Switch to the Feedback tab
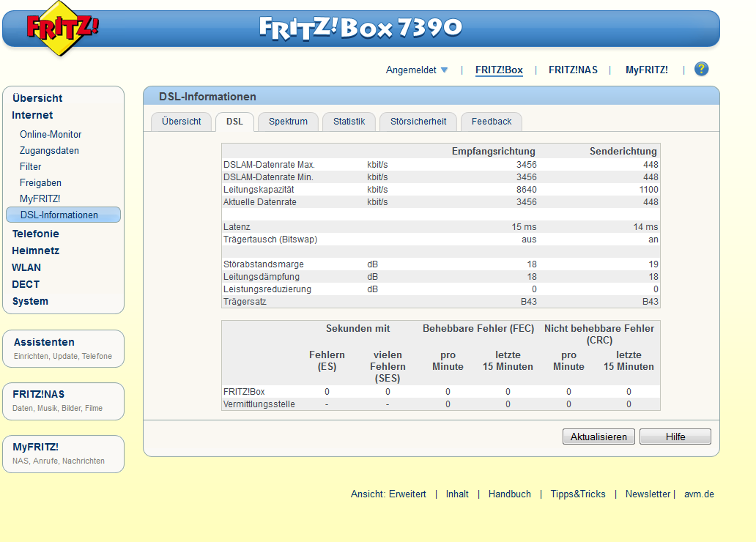Viewport: 756px width, 542px height. coord(492,122)
